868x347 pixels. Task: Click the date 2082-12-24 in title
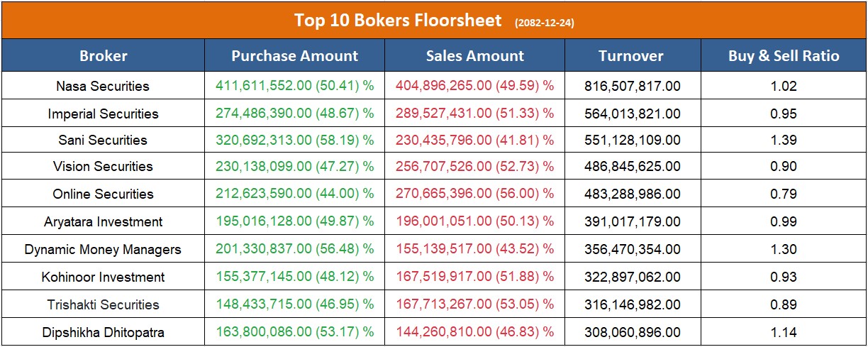pos(545,23)
